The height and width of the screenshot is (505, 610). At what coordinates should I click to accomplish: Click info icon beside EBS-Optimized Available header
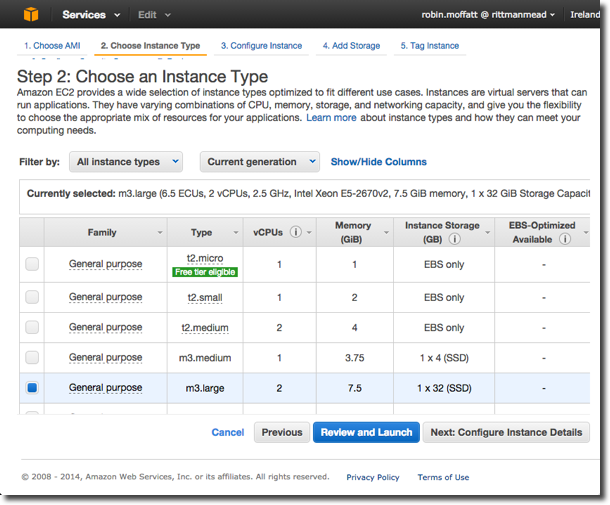tap(565, 240)
